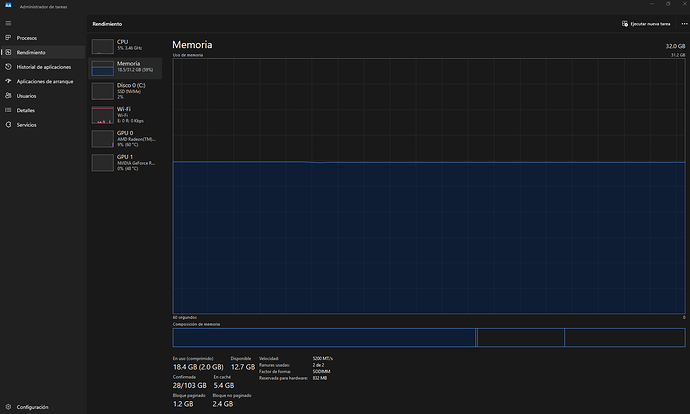Click the Uso de memoria usage graph
The width and height of the screenshot is (690, 414).
[429, 186]
